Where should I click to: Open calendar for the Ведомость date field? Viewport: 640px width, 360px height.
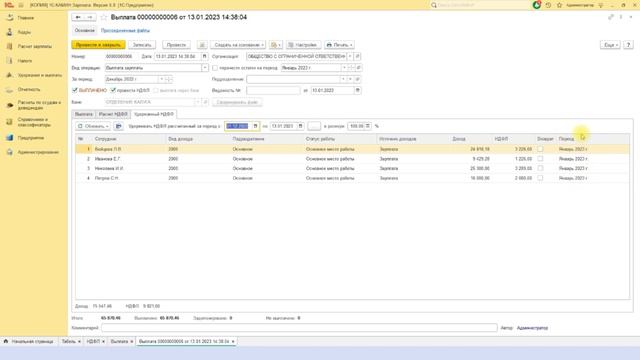(x=358, y=90)
